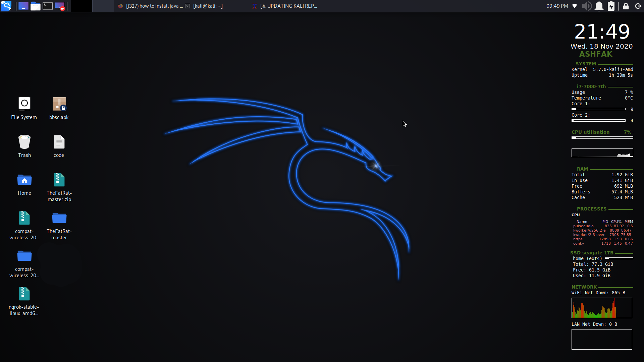
Task: Open the file manager panel launcher
Action: 35,6
